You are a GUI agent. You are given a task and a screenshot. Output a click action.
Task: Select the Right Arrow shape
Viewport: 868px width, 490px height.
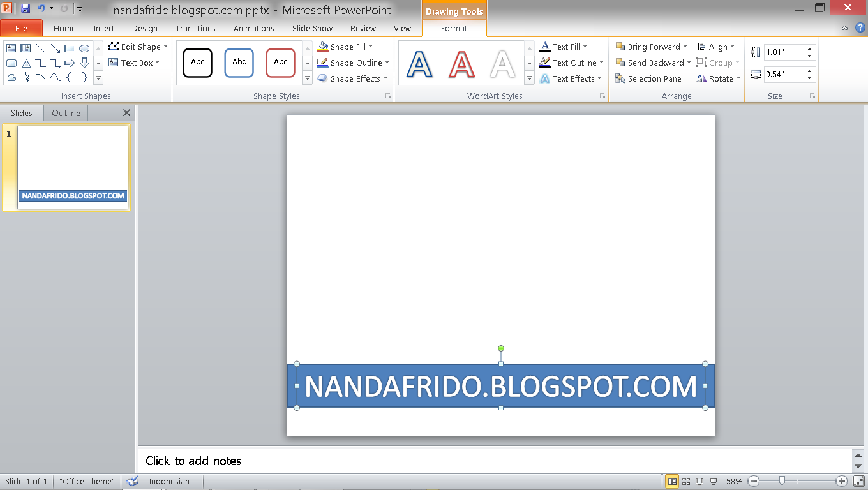tap(70, 63)
